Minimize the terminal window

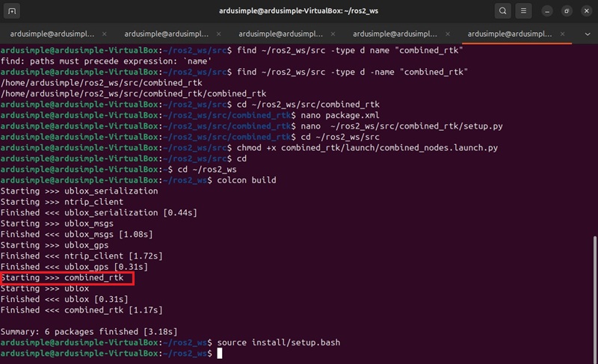pyautogui.click(x=547, y=11)
